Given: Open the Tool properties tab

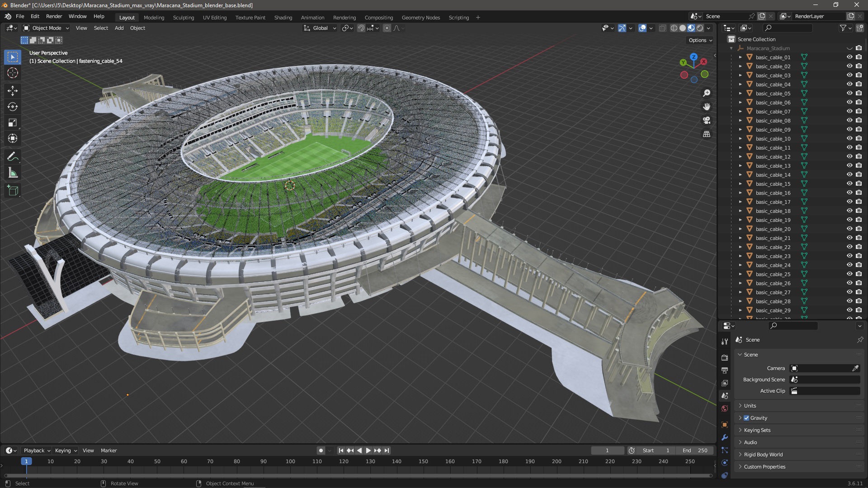Looking at the screenshot, I should click(x=725, y=342).
